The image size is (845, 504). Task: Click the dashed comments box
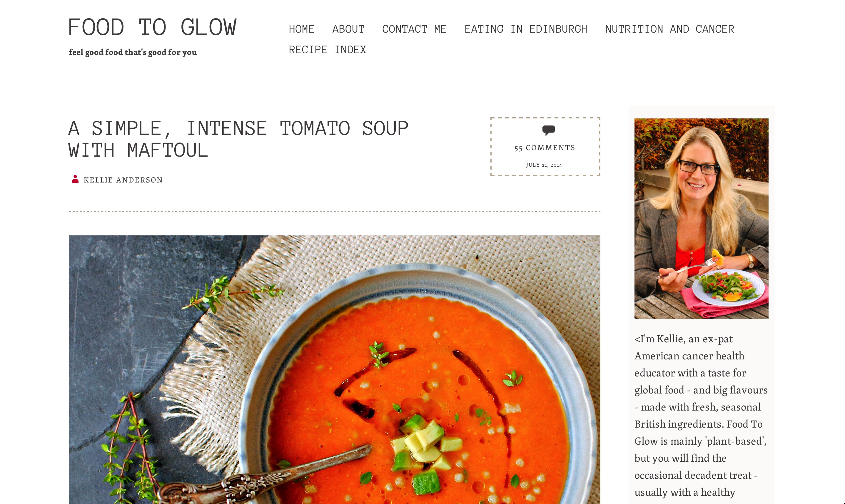(x=545, y=147)
